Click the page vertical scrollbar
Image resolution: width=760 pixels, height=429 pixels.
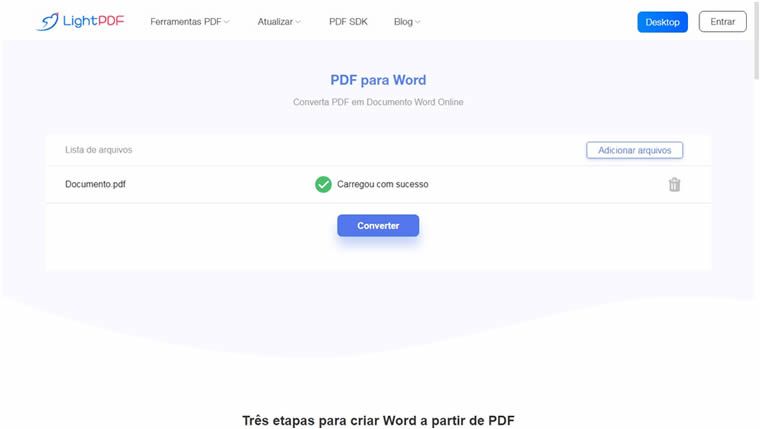coord(756,39)
